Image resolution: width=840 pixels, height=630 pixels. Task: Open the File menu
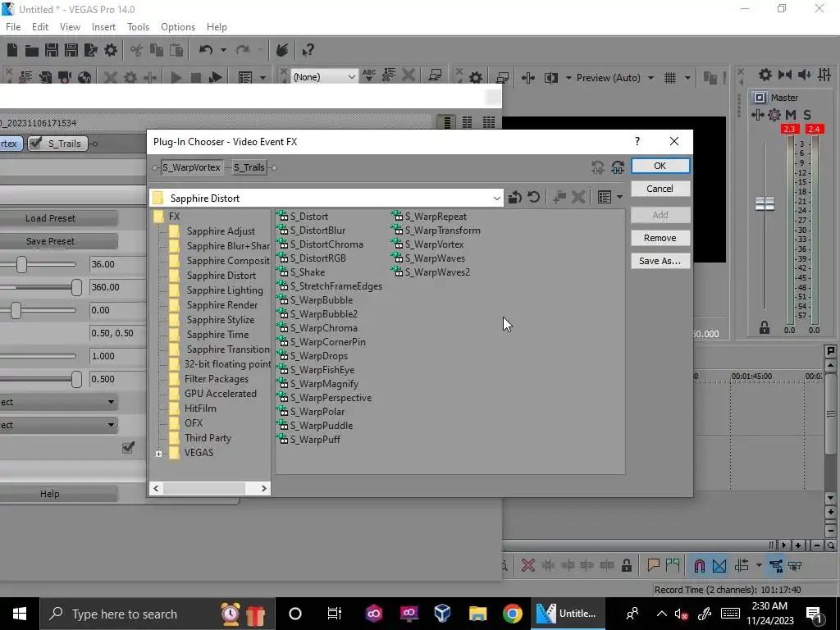pyautogui.click(x=13, y=27)
